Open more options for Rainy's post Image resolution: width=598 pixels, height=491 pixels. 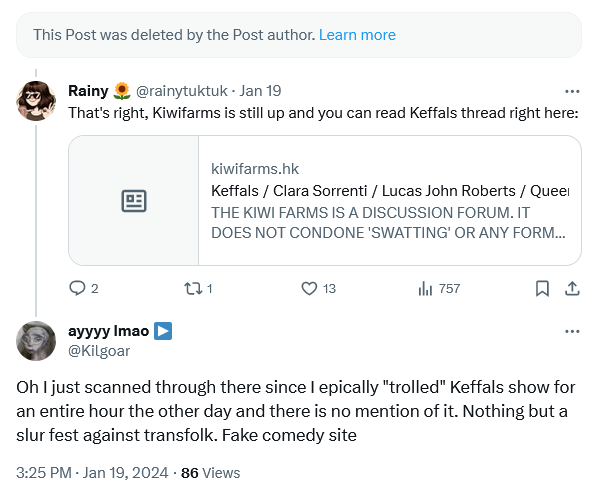click(572, 91)
